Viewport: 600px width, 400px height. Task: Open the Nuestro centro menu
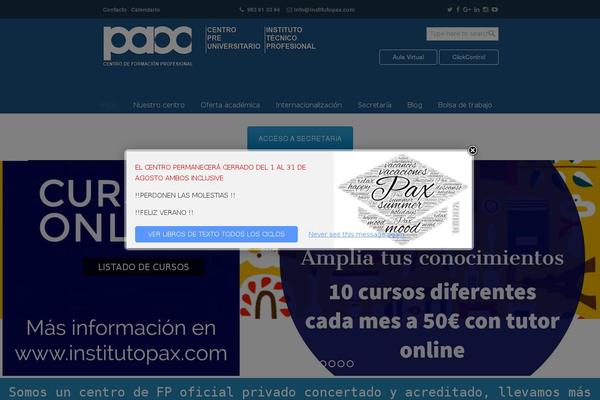tap(159, 105)
